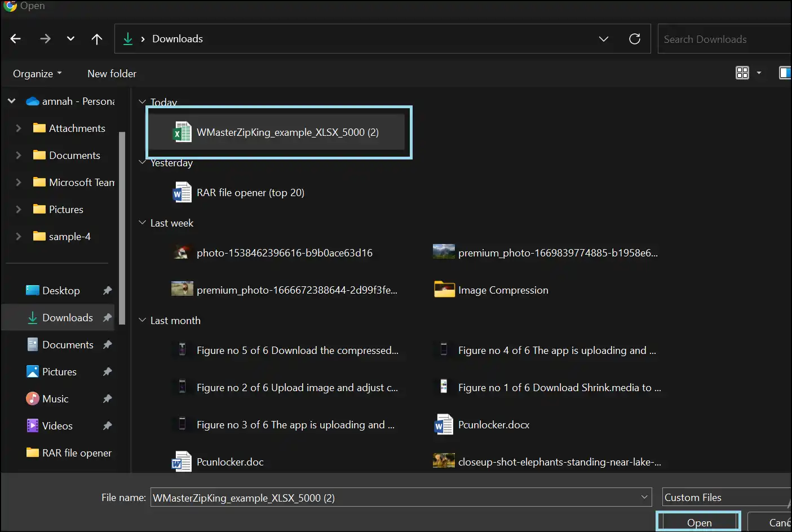Select Attachments folder in navigation tree

click(x=69, y=128)
